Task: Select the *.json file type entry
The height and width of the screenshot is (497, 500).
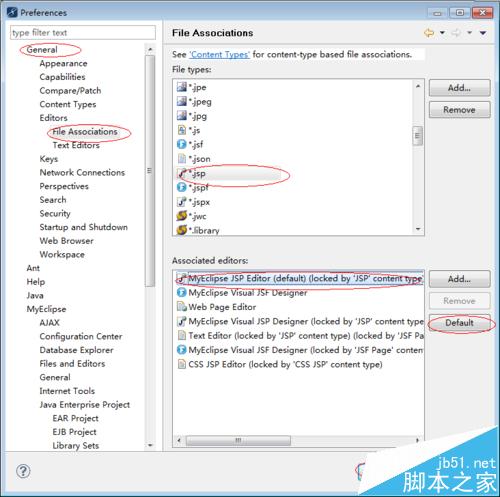Action: click(194, 159)
